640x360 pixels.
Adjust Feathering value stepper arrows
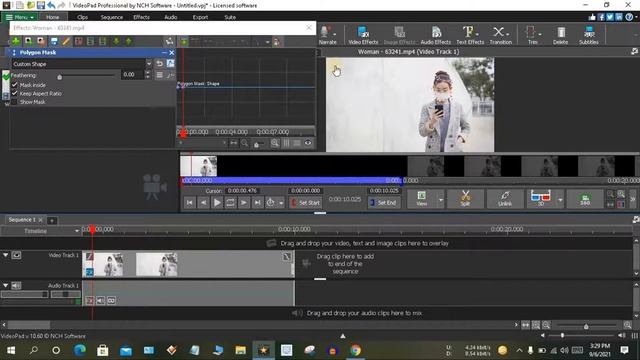[148, 75]
